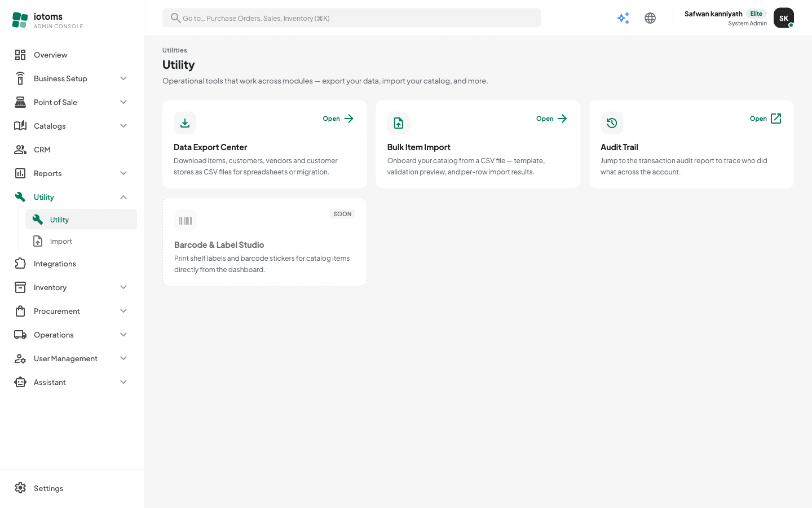Screen dimensions: 812x508
Task: Expand the Assistant chevron
Action: 123,382
